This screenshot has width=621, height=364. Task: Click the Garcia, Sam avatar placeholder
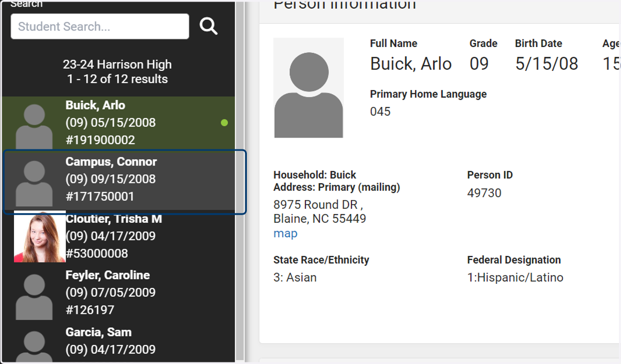pos(34,346)
